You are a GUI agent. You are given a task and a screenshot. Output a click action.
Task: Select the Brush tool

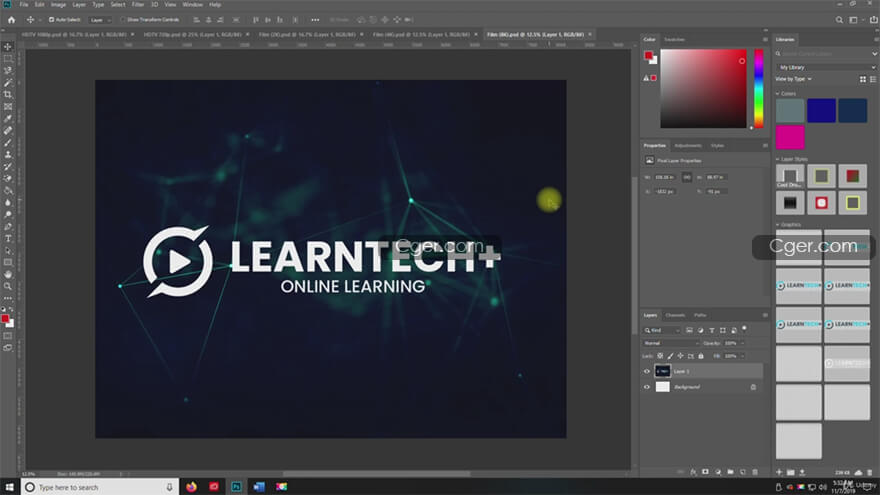[8, 143]
